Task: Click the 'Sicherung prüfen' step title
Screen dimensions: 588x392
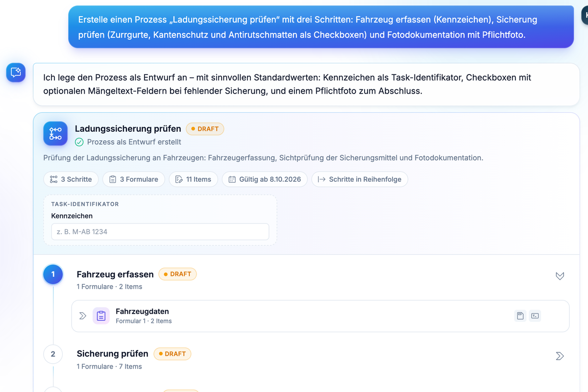Action: (113, 354)
